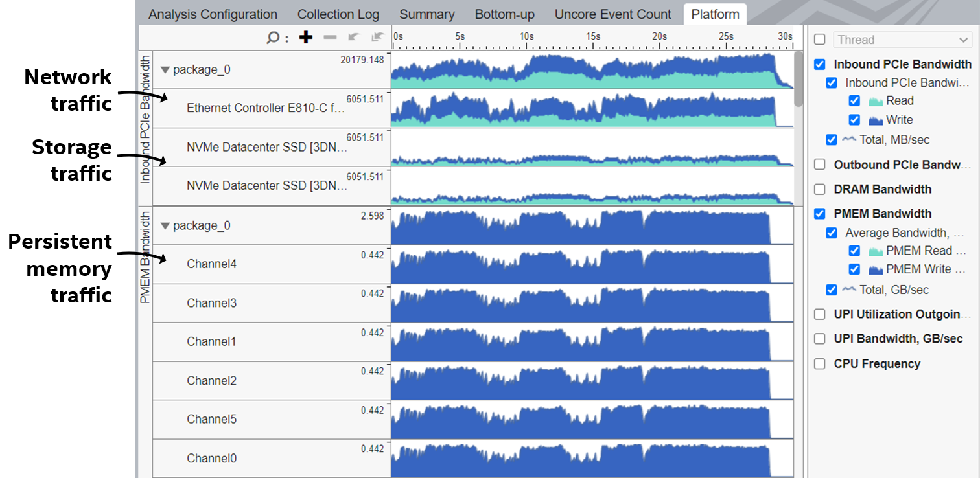Click the Total, MB/sec line icon
The image size is (980, 478).
(x=849, y=139)
